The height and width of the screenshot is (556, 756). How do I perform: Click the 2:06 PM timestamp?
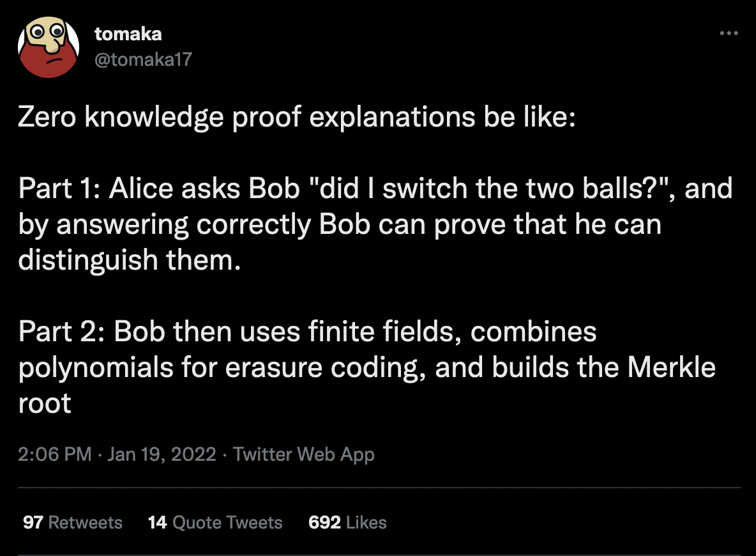click(54, 454)
